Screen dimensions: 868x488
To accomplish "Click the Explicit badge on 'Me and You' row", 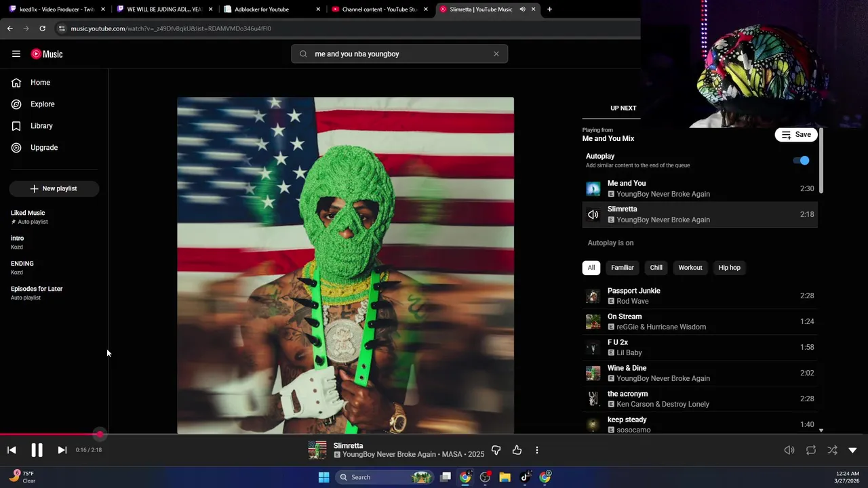I will [x=611, y=195].
